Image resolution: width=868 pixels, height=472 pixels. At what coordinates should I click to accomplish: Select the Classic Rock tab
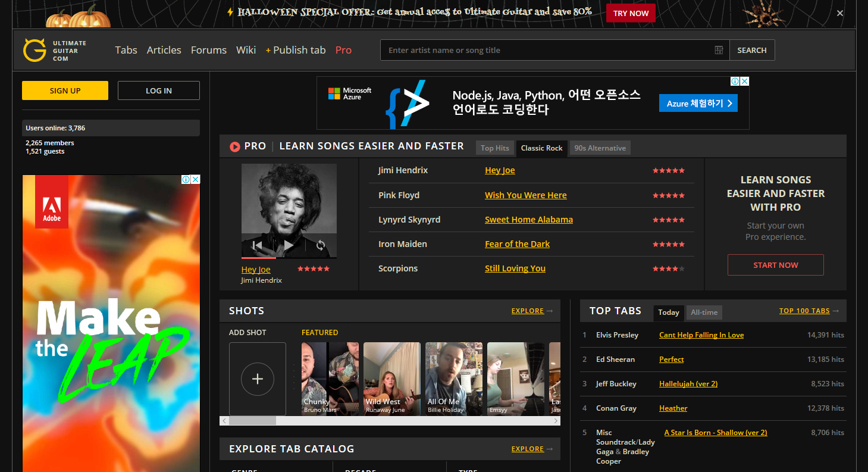click(x=541, y=148)
